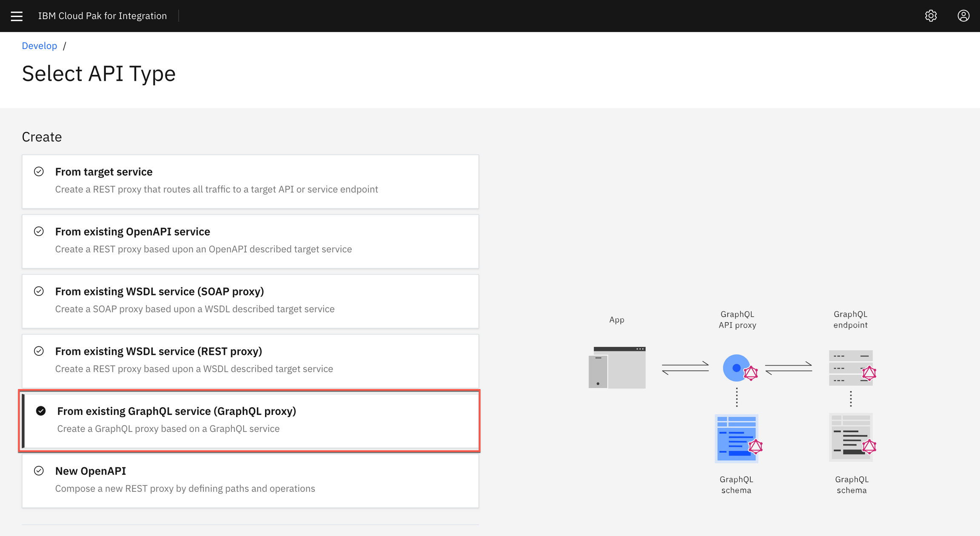Viewport: 980px width, 536px height.
Task: Click the blue GraphQL schema icon below the proxy
Action: pyautogui.click(x=737, y=437)
